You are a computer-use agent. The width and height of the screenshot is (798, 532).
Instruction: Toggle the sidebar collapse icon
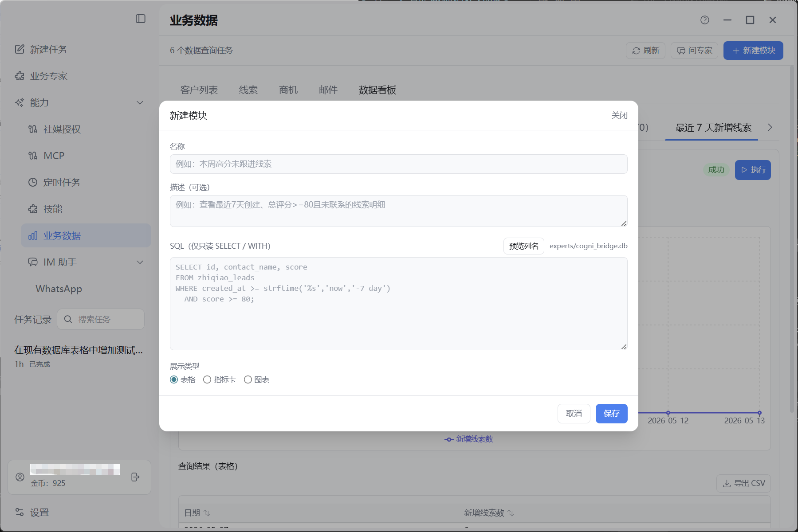pyautogui.click(x=141, y=19)
